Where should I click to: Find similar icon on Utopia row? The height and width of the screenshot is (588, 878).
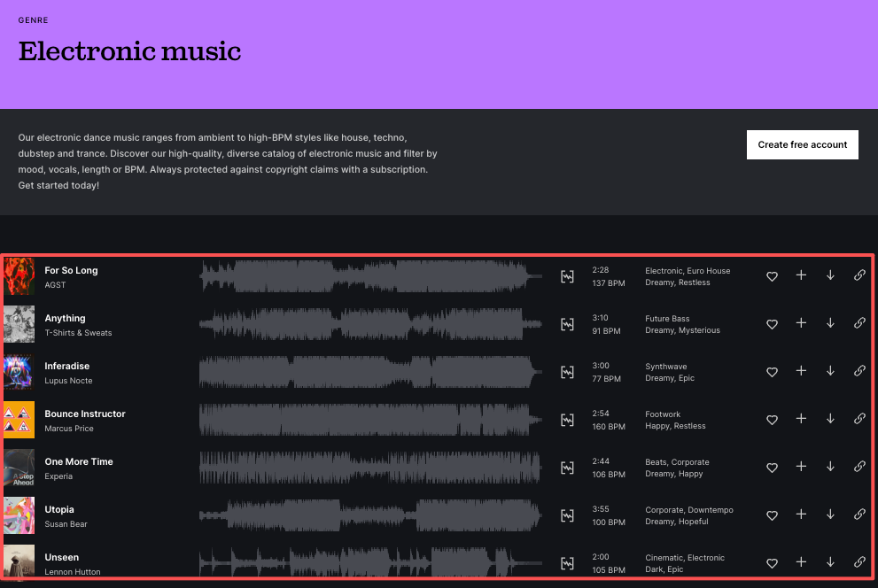coord(567,516)
